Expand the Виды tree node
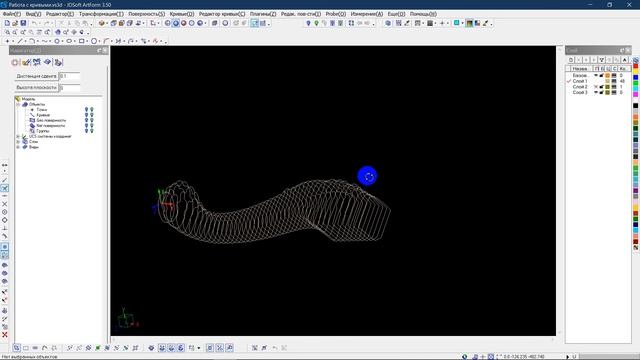640x360 pixels. (18, 147)
